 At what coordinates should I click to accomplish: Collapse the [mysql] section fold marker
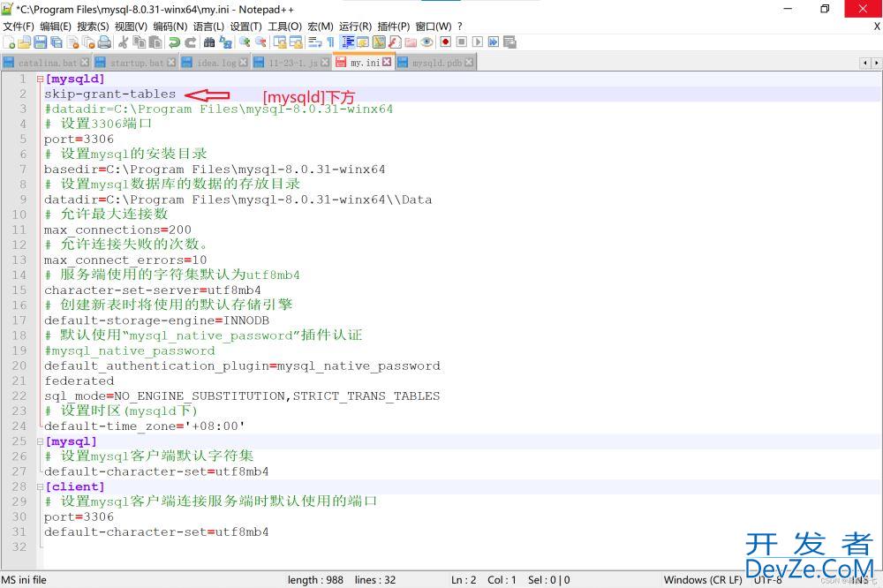click(x=40, y=442)
